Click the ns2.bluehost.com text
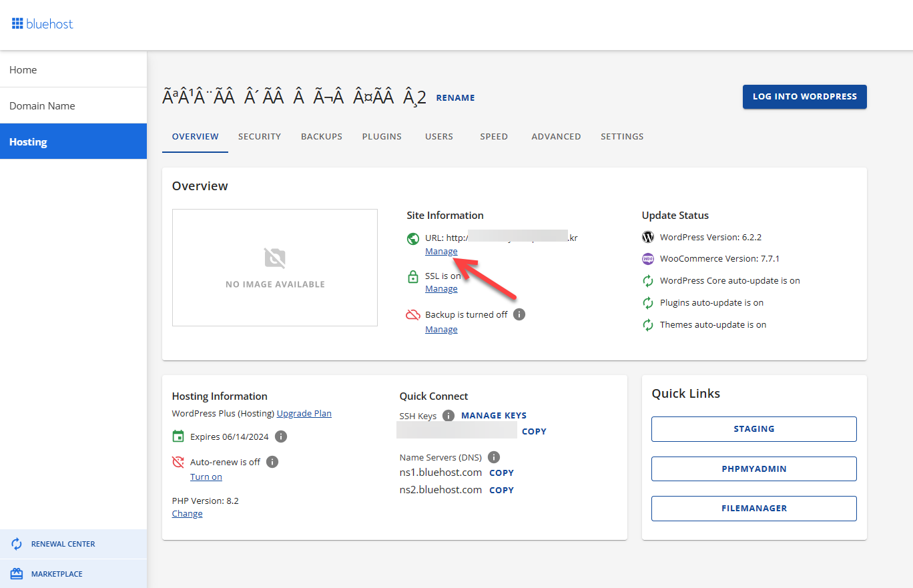Image resolution: width=913 pixels, height=588 pixels. pos(440,489)
